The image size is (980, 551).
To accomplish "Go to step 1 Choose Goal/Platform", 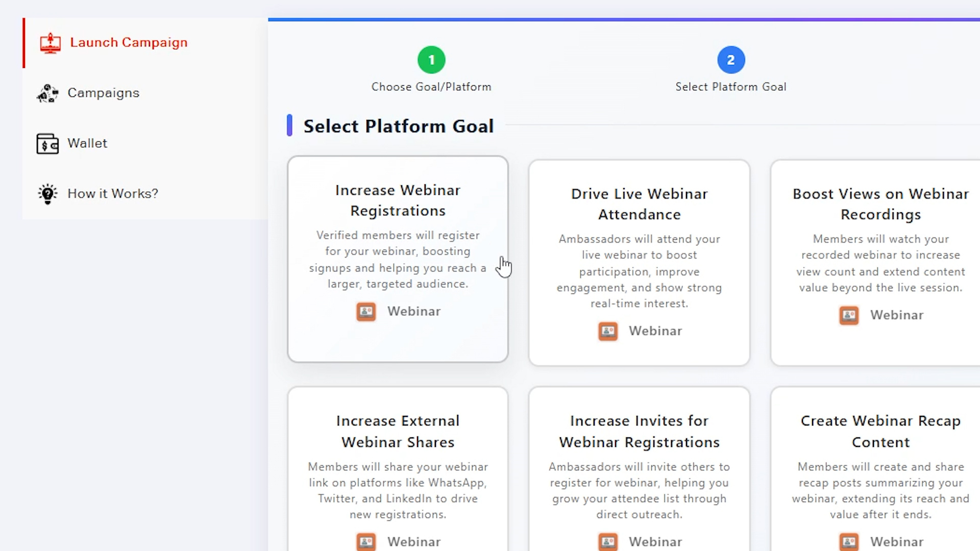I will (431, 60).
